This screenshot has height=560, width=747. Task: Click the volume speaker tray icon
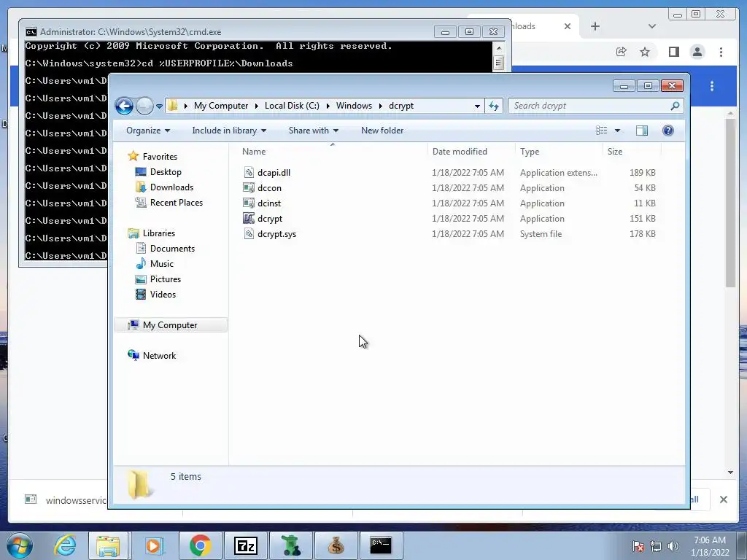pos(673,546)
